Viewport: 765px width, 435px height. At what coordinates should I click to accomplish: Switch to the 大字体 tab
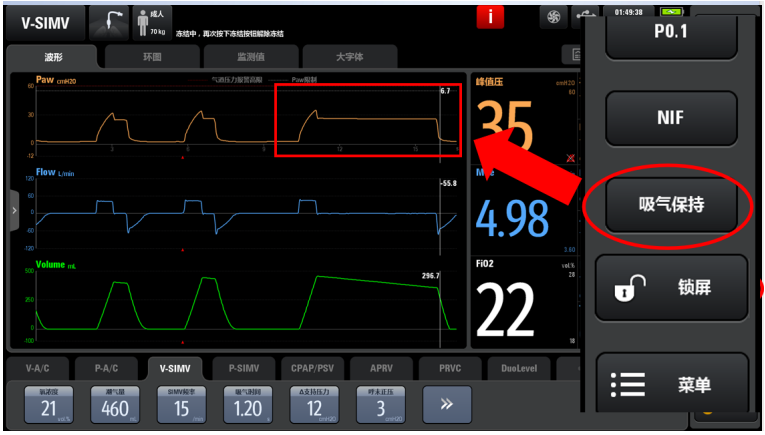pos(349,57)
